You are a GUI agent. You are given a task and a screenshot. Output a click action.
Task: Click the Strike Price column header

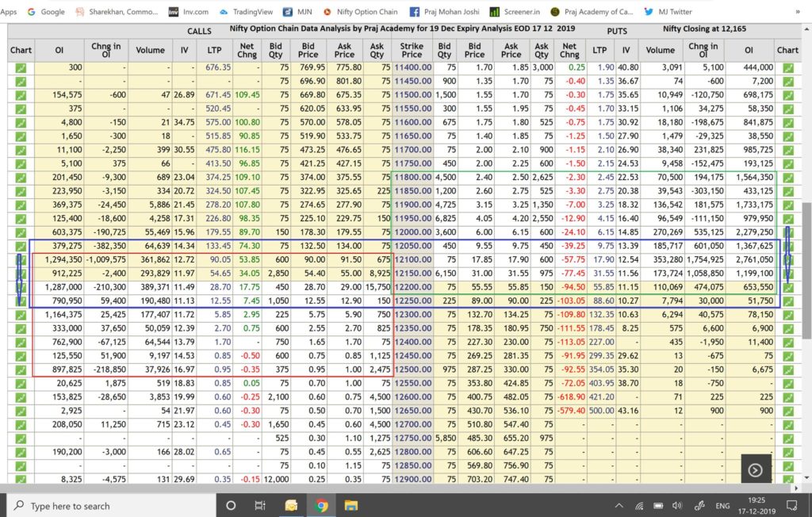(412, 50)
